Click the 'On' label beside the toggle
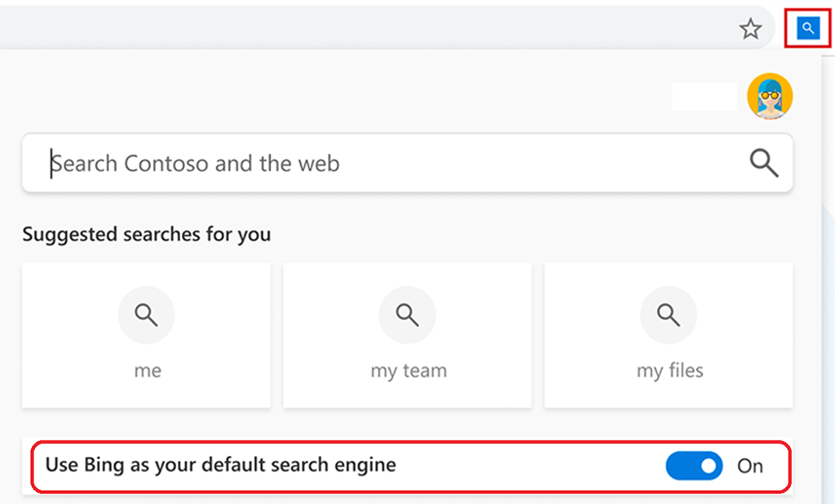Image resolution: width=835 pixels, height=504 pixels. (x=750, y=466)
